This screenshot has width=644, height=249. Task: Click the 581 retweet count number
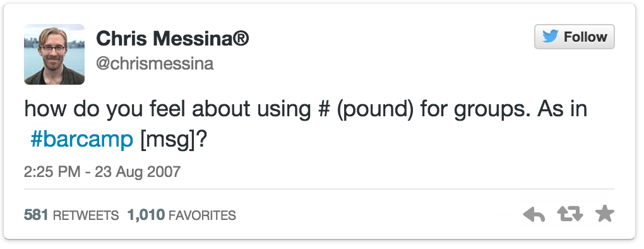point(36,215)
